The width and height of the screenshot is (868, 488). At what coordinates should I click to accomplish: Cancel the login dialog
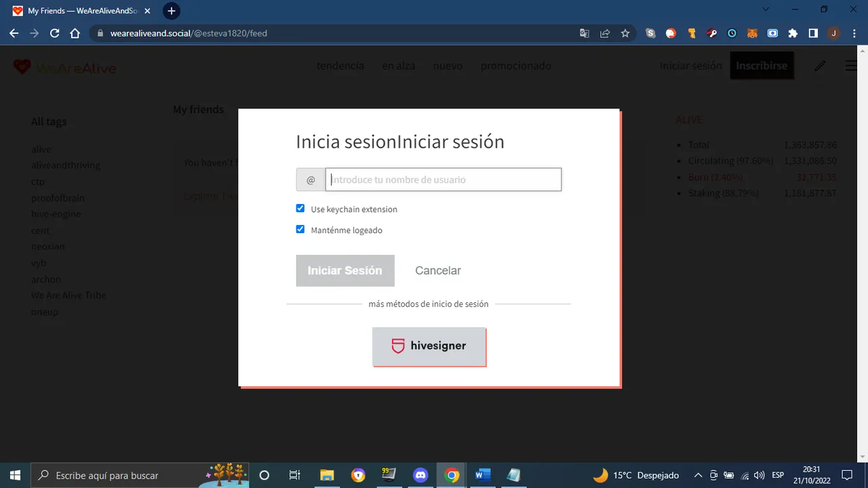click(438, 270)
